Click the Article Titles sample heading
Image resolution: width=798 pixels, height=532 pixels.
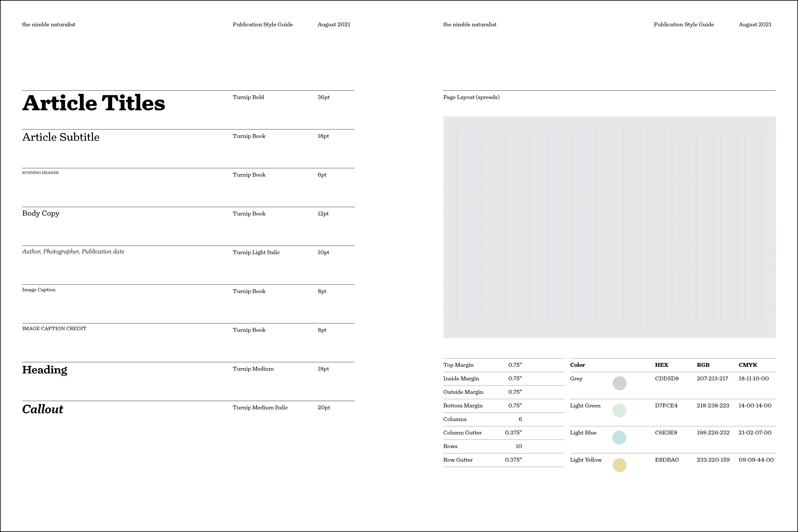click(x=94, y=103)
